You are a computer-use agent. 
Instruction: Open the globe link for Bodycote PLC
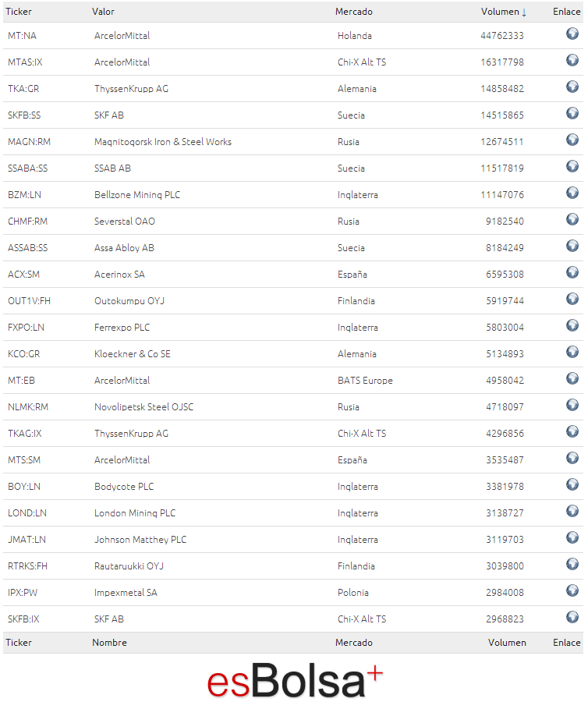[572, 484]
